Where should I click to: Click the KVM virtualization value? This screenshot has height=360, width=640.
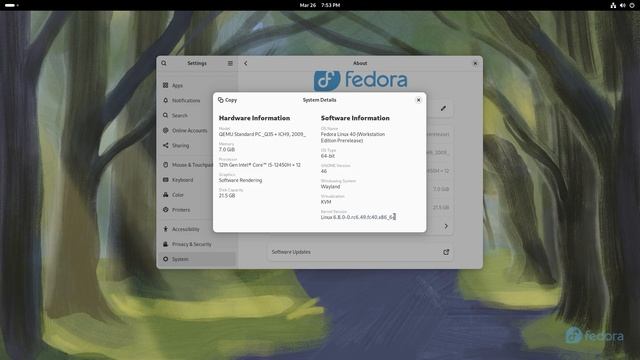(x=326, y=202)
